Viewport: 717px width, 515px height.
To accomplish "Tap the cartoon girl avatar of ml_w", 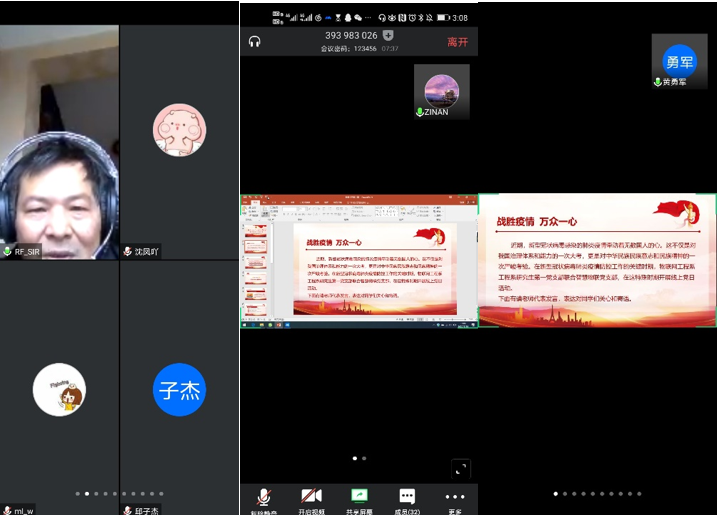I will point(59,389).
